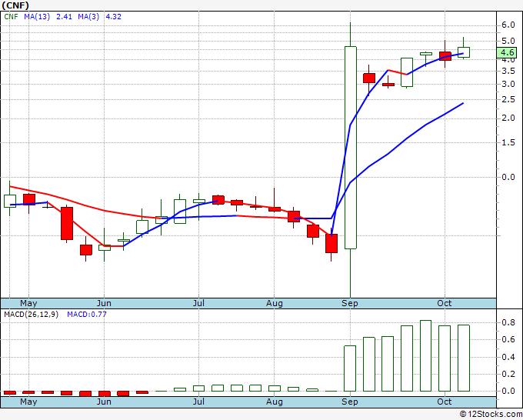Image resolution: width=523 pixels, height=420 pixels.
Task: Click the 0.2 MACD scale label
Action: (508, 374)
